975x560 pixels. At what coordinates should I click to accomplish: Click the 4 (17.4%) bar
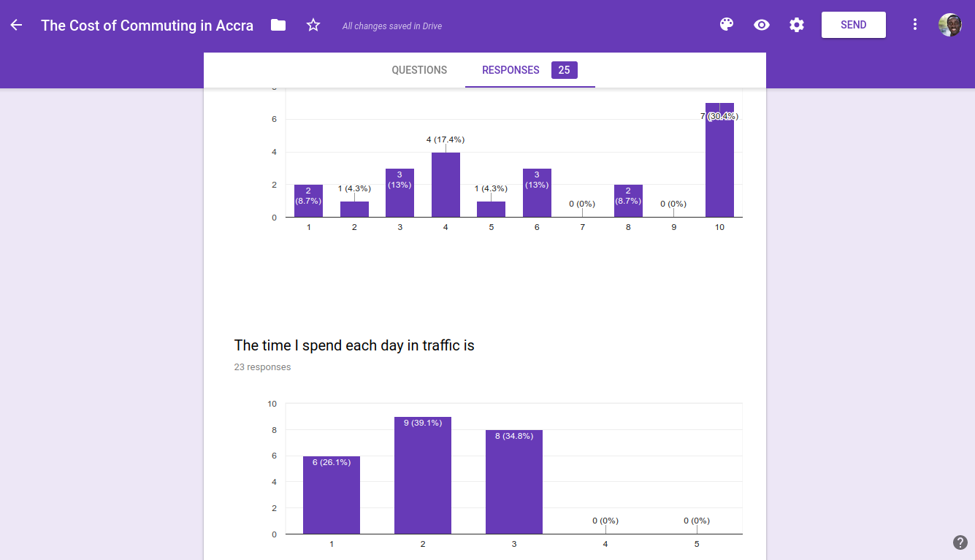click(446, 185)
